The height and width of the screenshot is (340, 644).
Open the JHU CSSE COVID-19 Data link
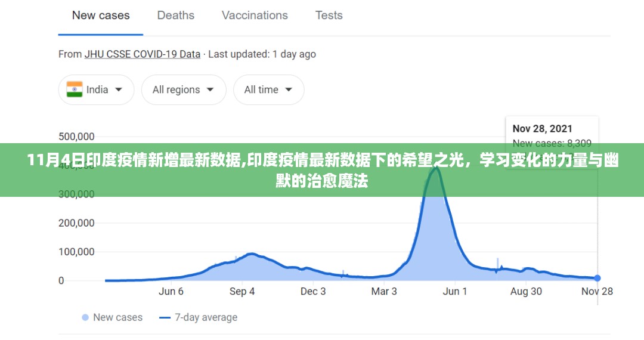pyautogui.click(x=142, y=54)
